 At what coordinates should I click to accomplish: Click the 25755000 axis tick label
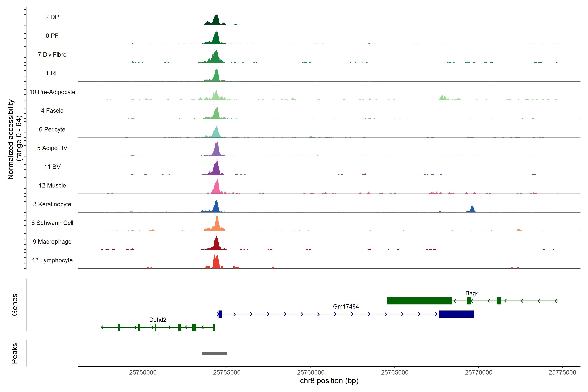(x=227, y=372)
